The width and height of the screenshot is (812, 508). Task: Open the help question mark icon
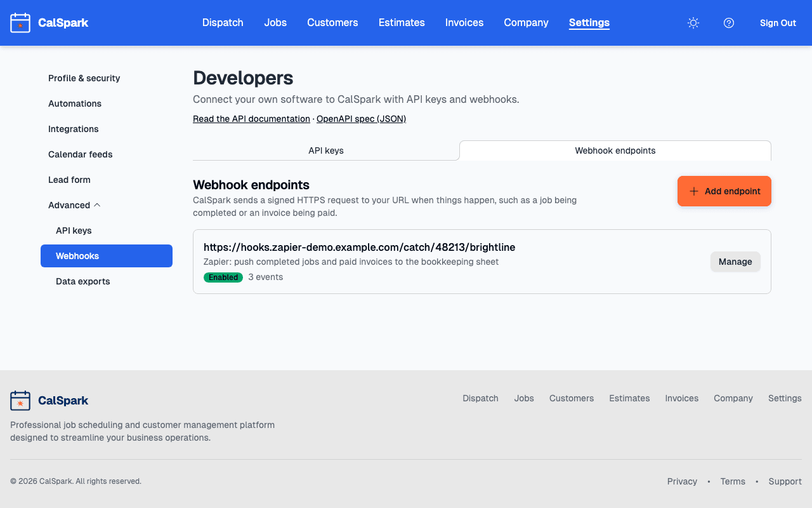click(729, 23)
